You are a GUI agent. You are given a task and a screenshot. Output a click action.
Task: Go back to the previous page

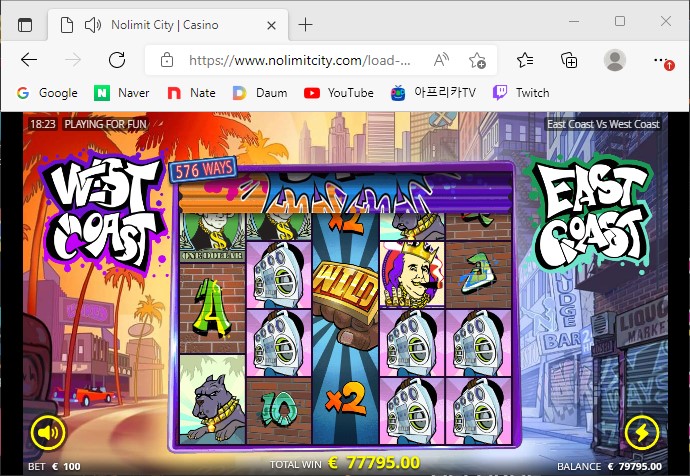click(x=29, y=60)
